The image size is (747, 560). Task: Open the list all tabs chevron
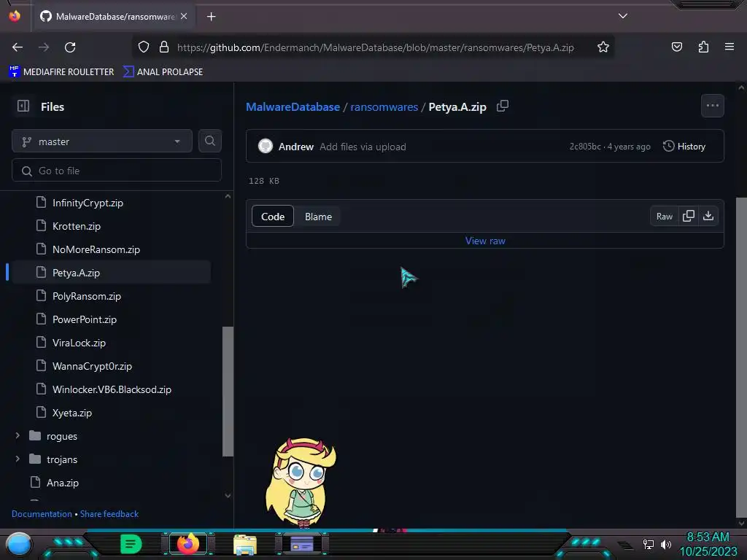pos(623,16)
